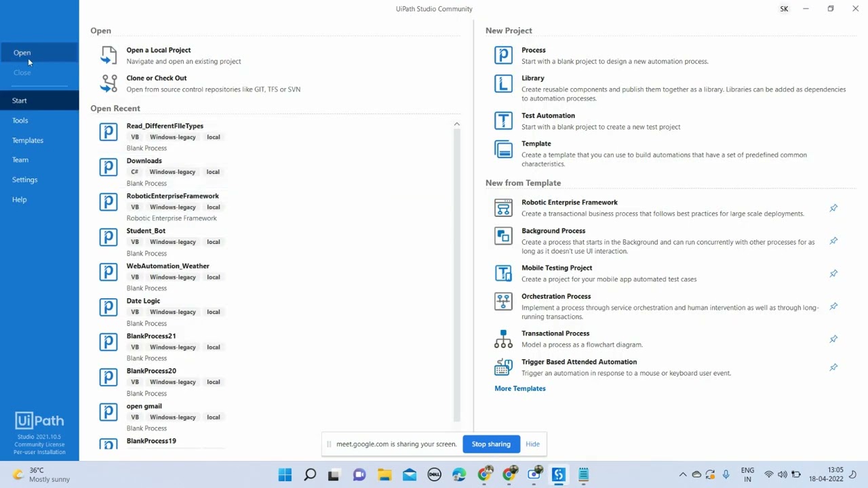Click the Test Automation project icon

click(x=503, y=121)
